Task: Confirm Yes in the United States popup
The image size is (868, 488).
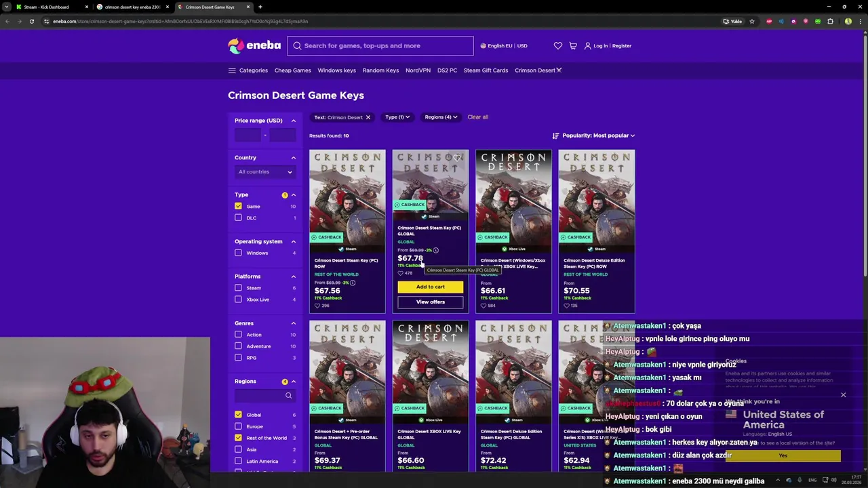Action: (783, 455)
